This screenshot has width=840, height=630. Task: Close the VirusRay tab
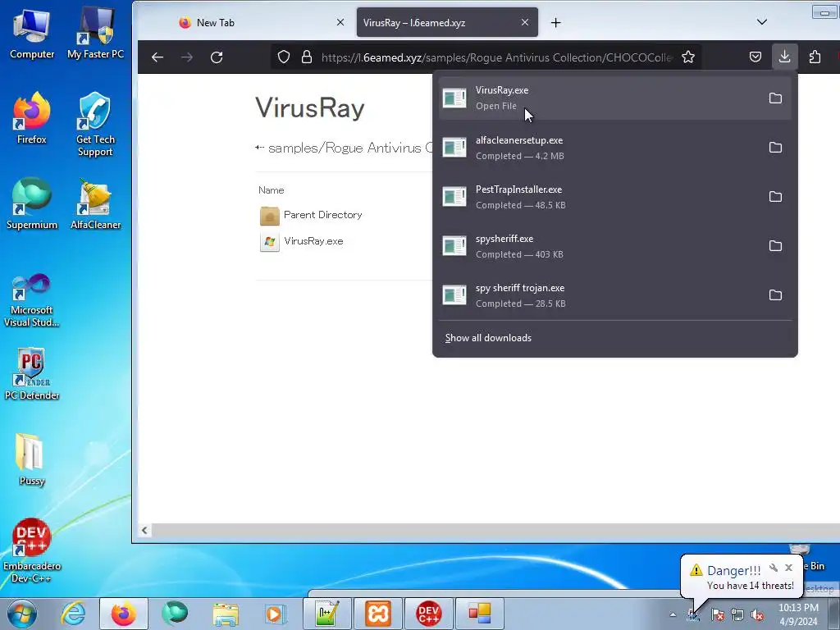[525, 22]
